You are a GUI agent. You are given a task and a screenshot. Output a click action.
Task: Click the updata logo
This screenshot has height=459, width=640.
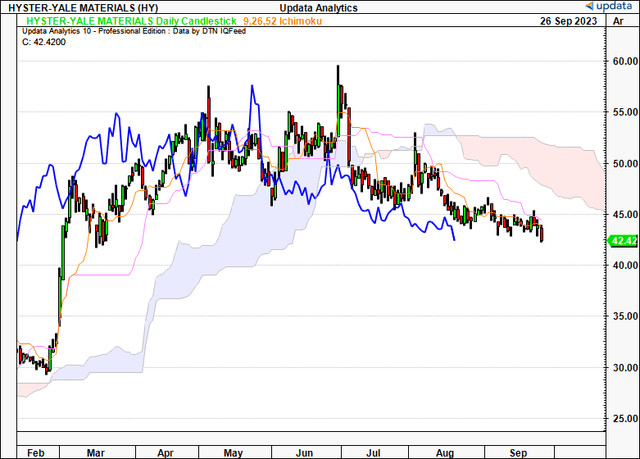609,6
